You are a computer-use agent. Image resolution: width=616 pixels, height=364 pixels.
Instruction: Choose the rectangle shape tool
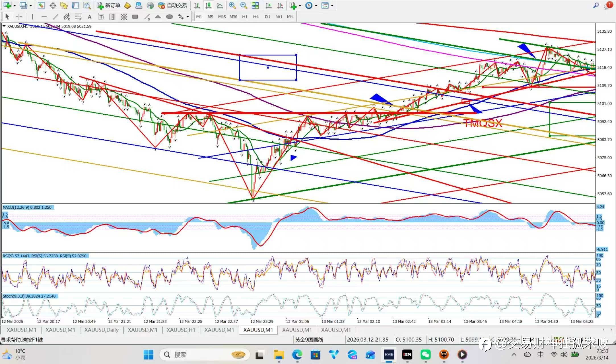click(x=135, y=17)
